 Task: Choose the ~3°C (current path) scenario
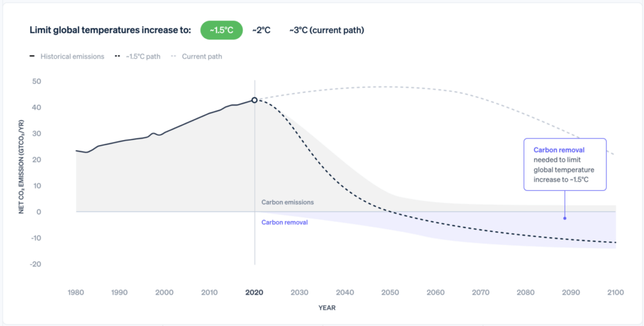[x=326, y=30]
